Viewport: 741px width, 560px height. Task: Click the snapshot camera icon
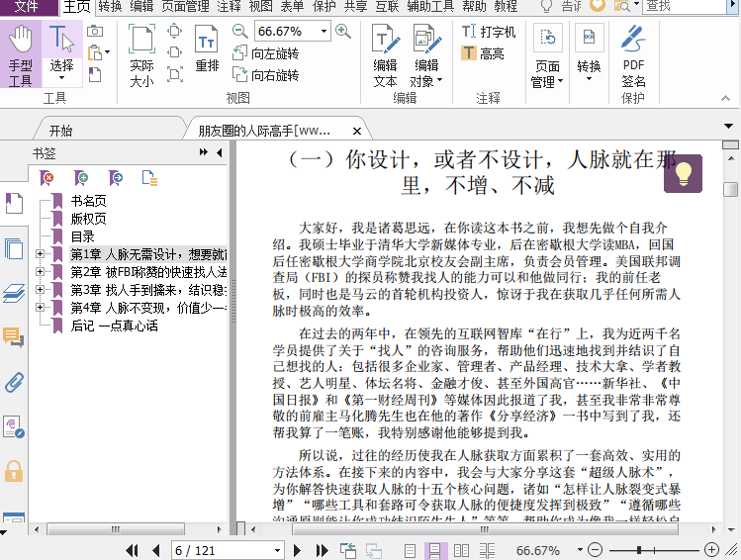95,32
